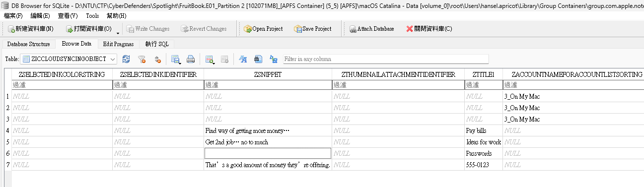Click filter box under ZSNIPPET column
This screenshot has width=644, height=187.
pos(268,85)
